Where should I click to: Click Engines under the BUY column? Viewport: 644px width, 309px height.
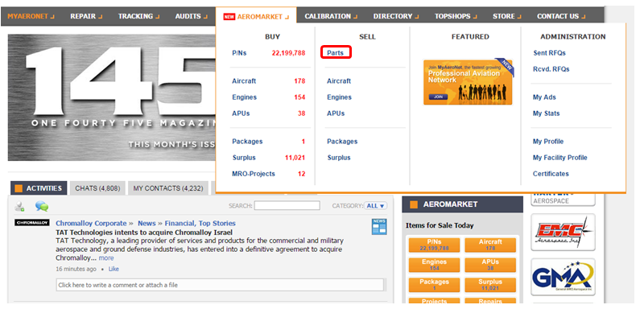click(x=245, y=97)
